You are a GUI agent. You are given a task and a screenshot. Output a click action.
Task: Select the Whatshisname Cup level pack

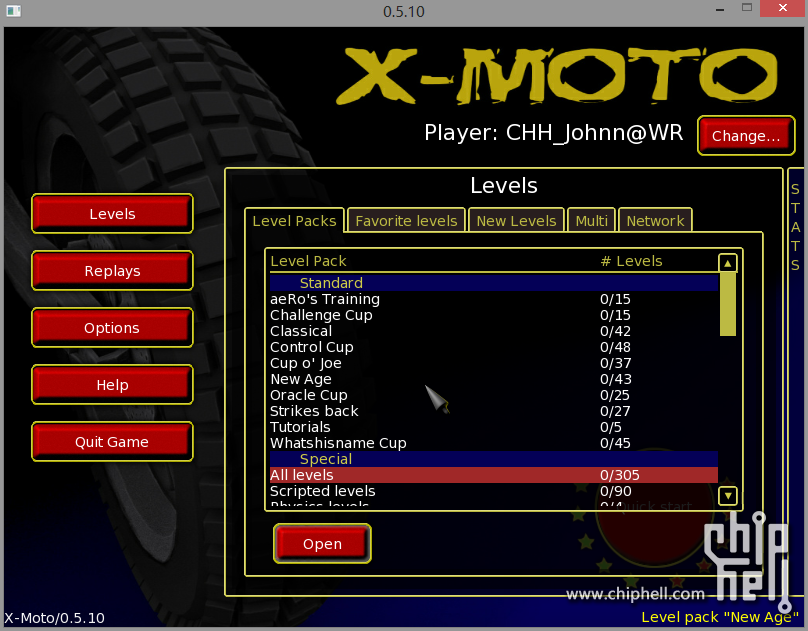[494, 443]
